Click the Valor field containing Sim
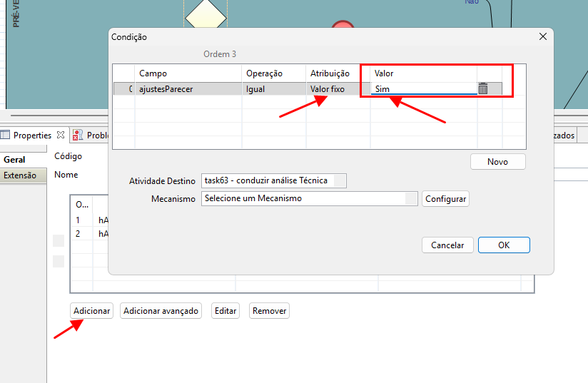 tap(423, 89)
